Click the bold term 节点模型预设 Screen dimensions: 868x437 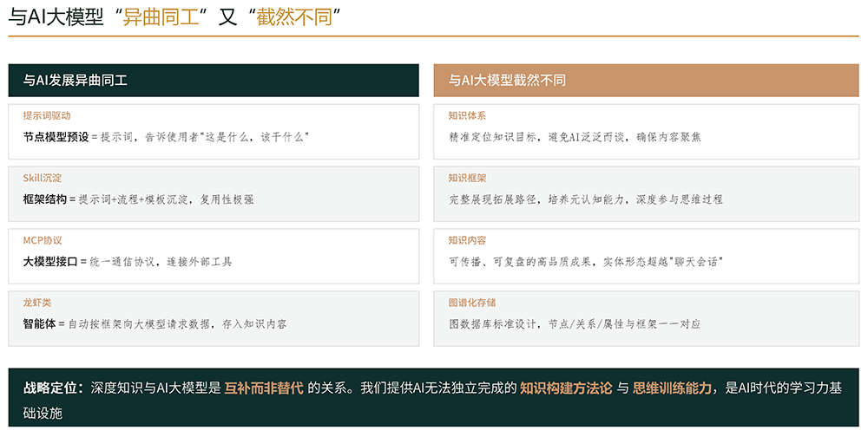pyautogui.click(x=56, y=137)
